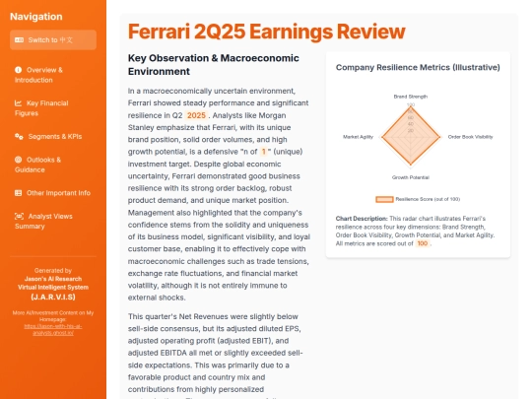Click the Growth Potential axis label

[411, 177]
